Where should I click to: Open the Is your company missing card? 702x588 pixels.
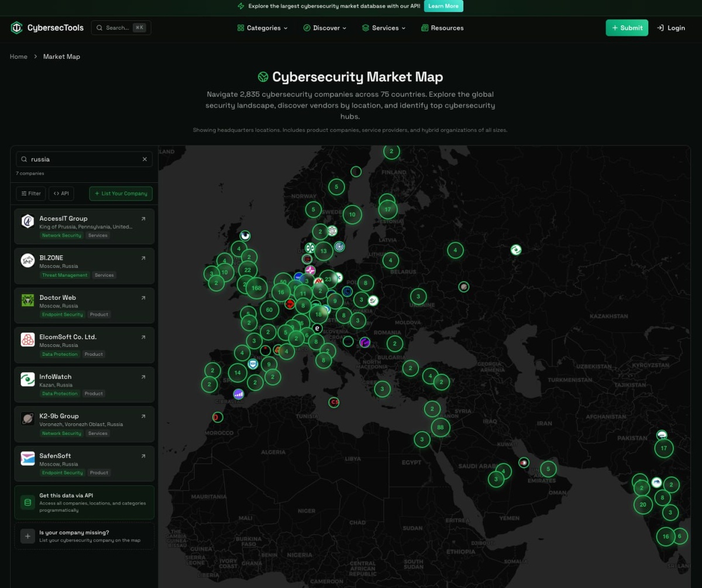(x=84, y=537)
